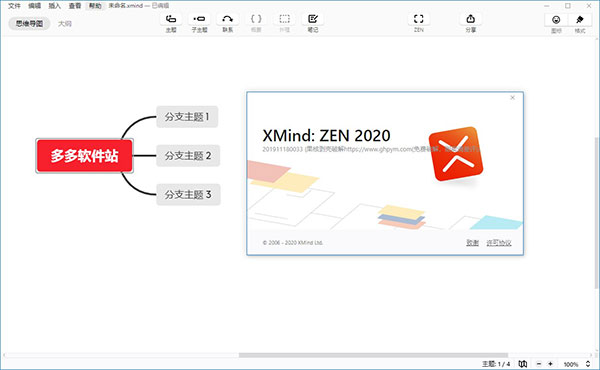Click the 许可协议 license link
Image resolution: width=600 pixels, height=370 pixels.
coord(499,243)
